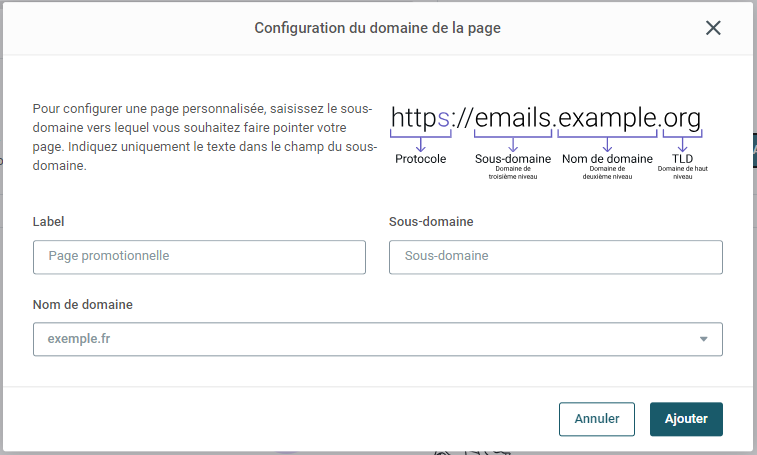Close the domain configuration dialog
757x455 pixels.
tap(713, 28)
